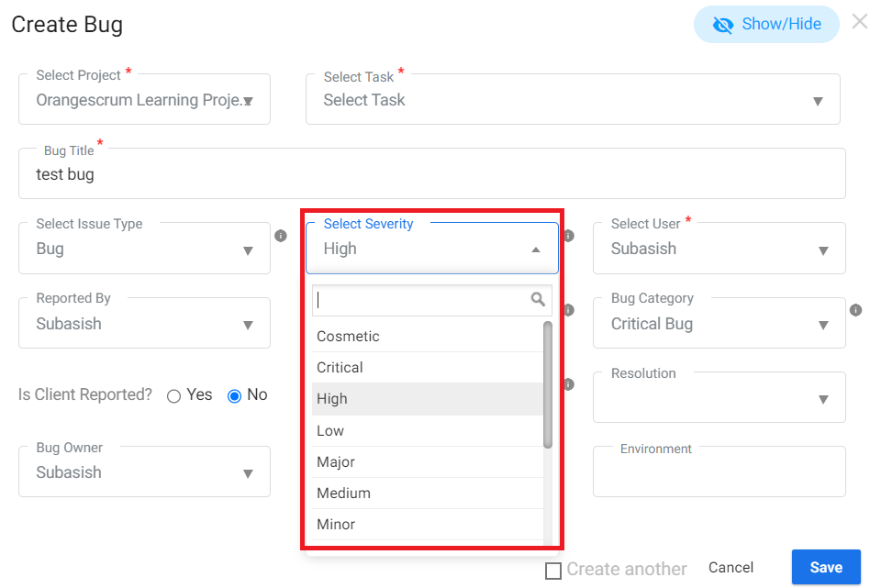Click the Save button
This screenshot has width=870, height=588.
tap(826, 568)
